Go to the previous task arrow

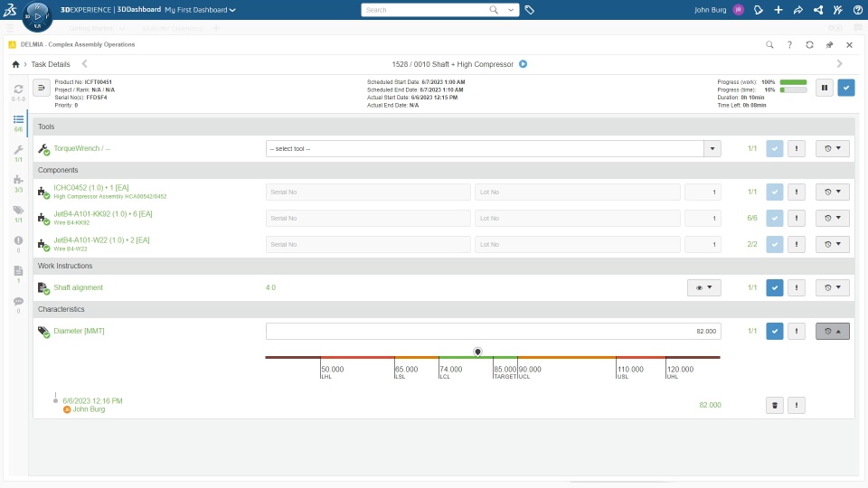pyautogui.click(x=85, y=63)
